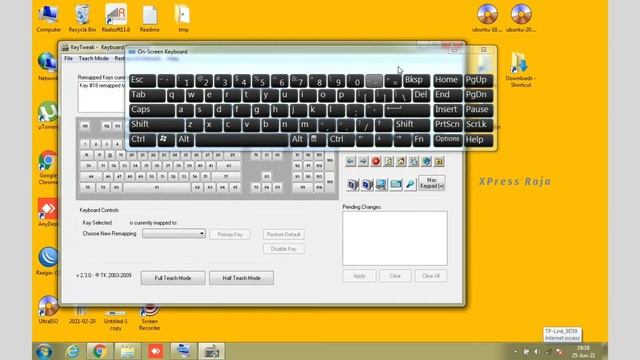The width and height of the screenshot is (640, 360).
Task: Select the tmp folder on the desktop
Action: click(x=183, y=18)
